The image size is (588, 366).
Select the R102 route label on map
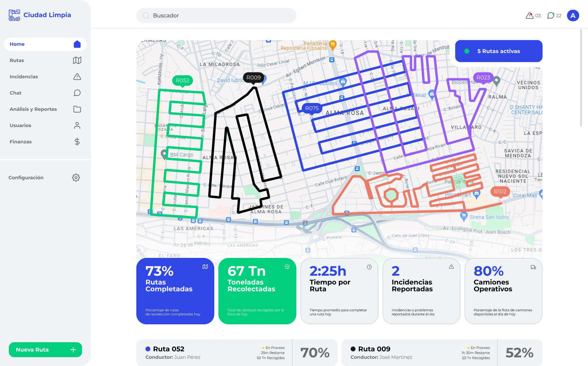500,191
